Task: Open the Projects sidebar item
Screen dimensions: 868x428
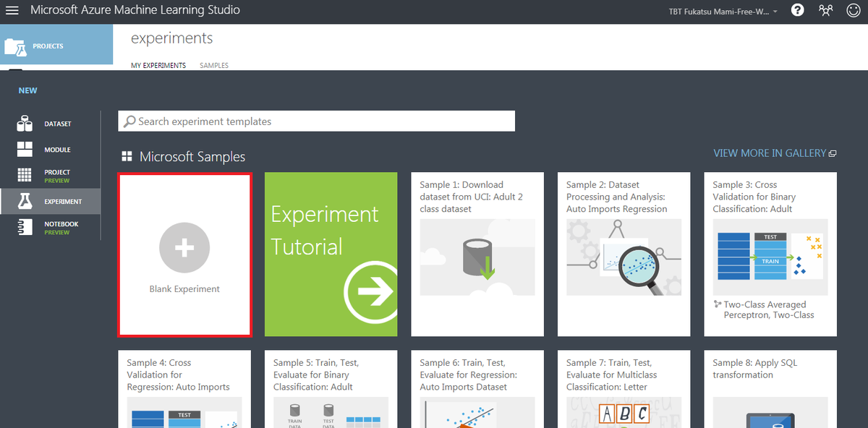Action: (x=56, y=46)
